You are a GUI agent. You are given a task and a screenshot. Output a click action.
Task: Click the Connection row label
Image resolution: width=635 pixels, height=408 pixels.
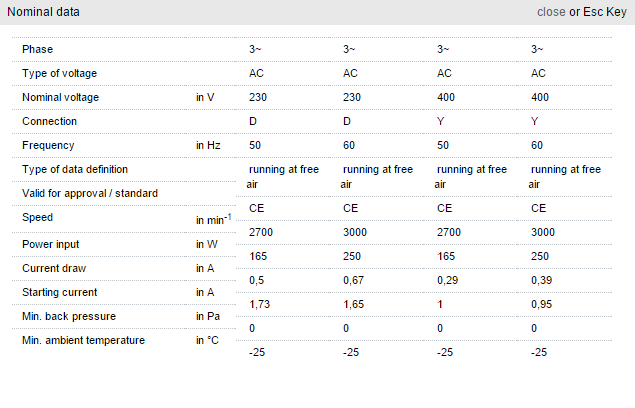coord(50,121)
